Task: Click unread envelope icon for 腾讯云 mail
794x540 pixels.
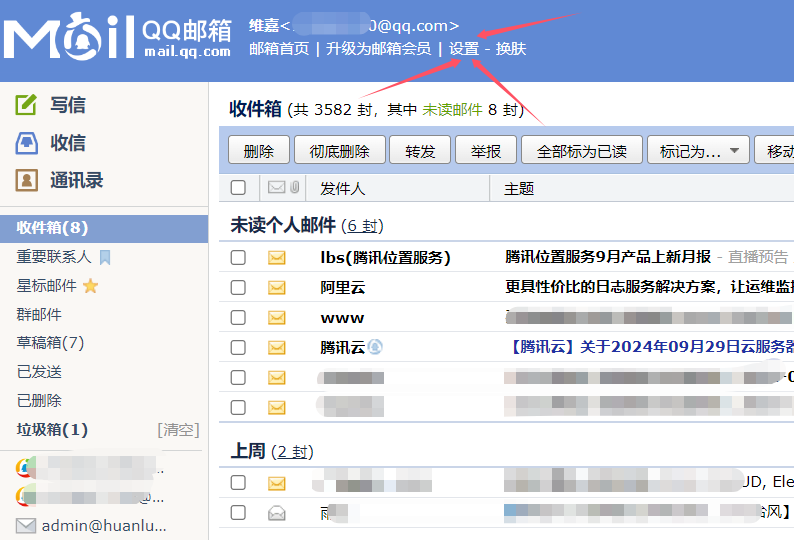Action: point(276,348)
